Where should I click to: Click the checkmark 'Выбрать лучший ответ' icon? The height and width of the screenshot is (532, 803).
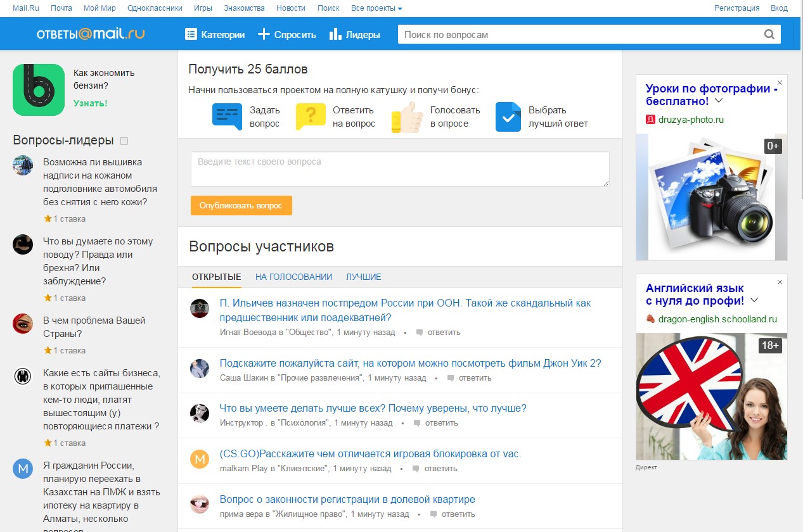[x=508, y=117]
